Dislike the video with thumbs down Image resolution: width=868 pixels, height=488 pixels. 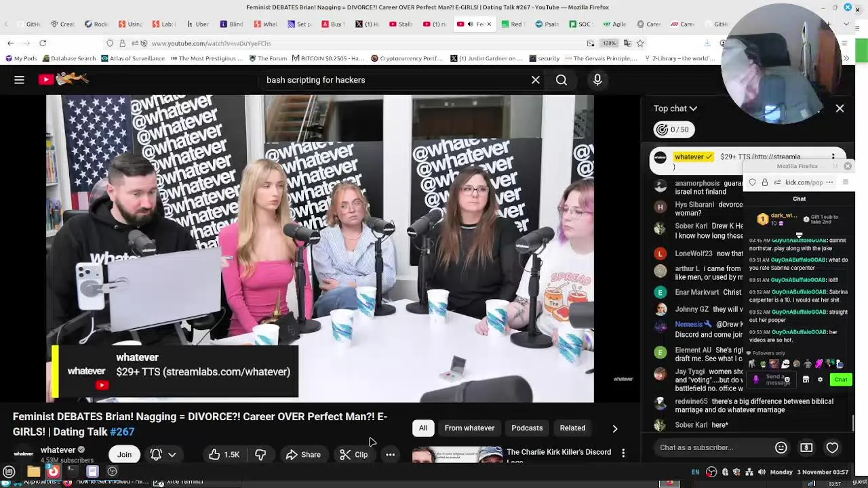tap(260, 455)
